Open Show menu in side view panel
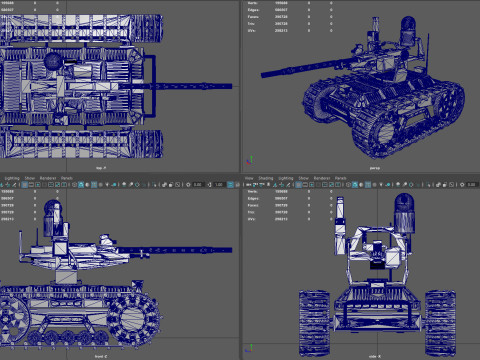480x360 pixels. pyautogui.click(x=303, y=178)
